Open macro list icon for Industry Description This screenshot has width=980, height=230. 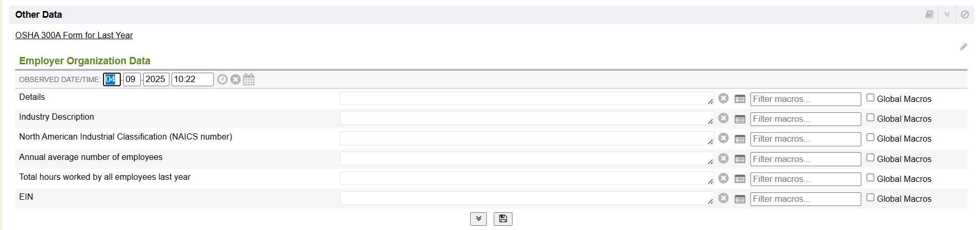point(739,119)
